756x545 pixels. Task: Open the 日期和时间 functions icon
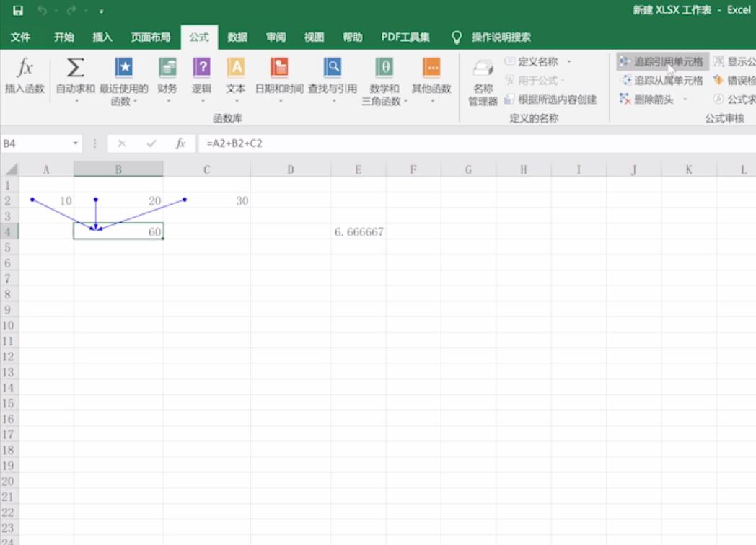click(x=279, y=68)
